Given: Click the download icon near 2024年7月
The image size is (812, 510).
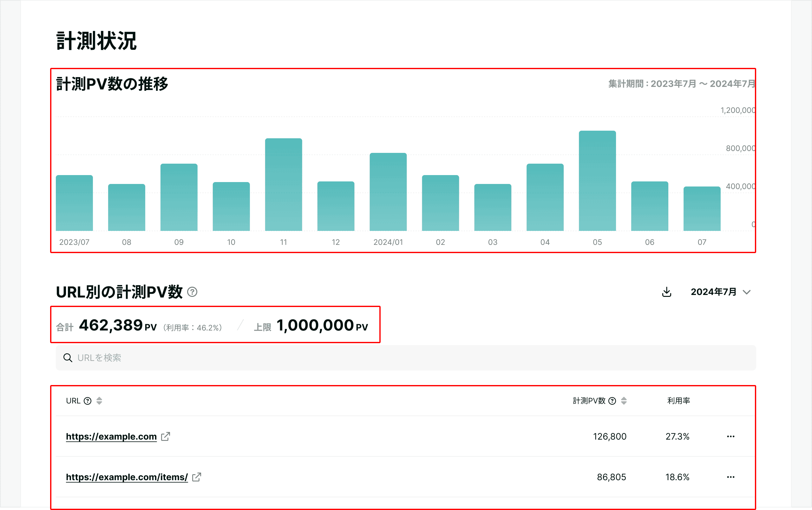Looking at the screenshot, I should point(666,292).
